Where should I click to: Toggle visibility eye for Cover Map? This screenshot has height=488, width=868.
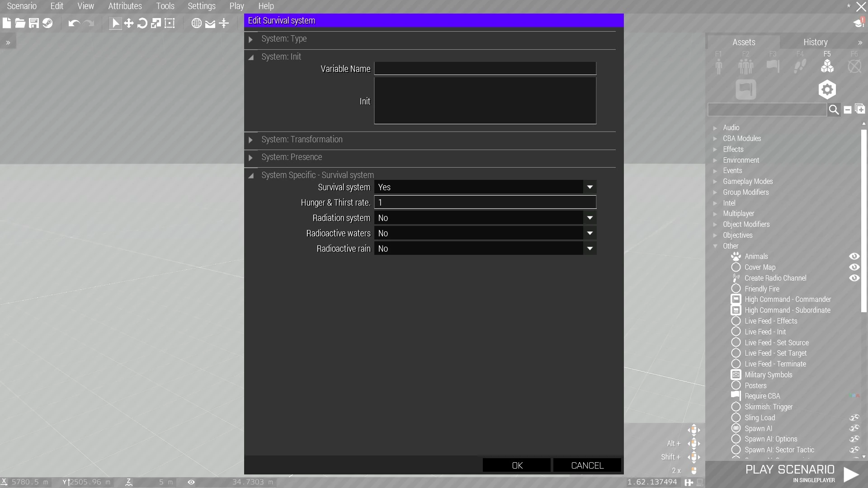pyautogui.click(x=854, y=267)
